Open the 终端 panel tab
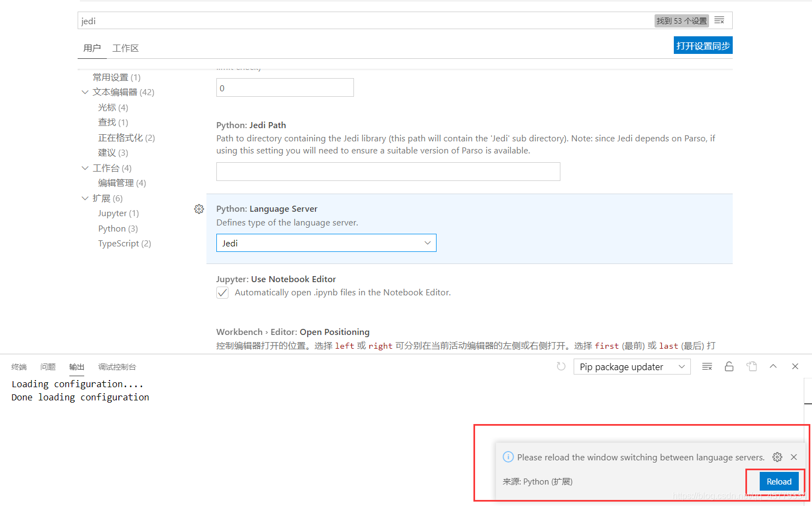 tap(19, 367)
